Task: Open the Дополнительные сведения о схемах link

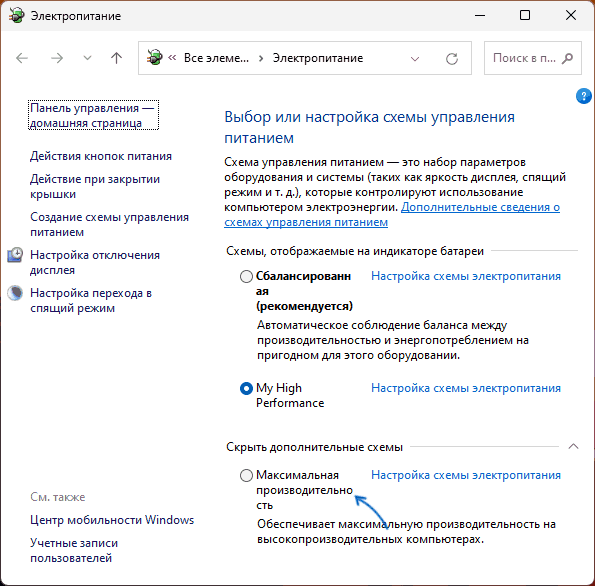Action: click(x=392, y=214)
